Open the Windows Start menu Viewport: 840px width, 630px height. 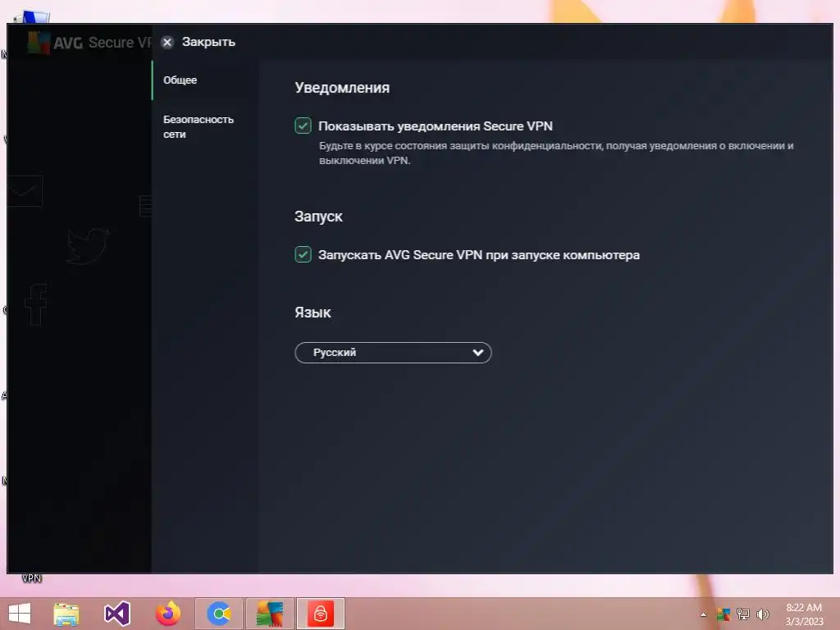point(20,614)
